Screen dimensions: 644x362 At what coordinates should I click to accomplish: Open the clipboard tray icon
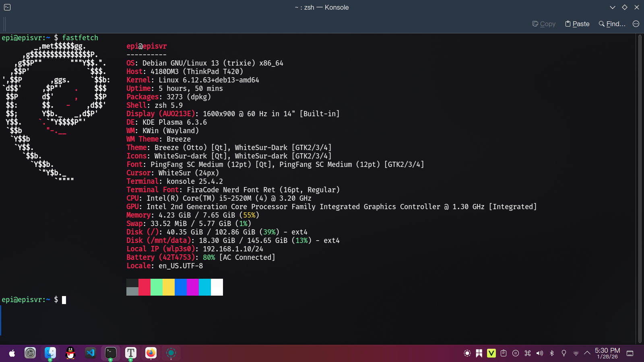tap(504, 353)
